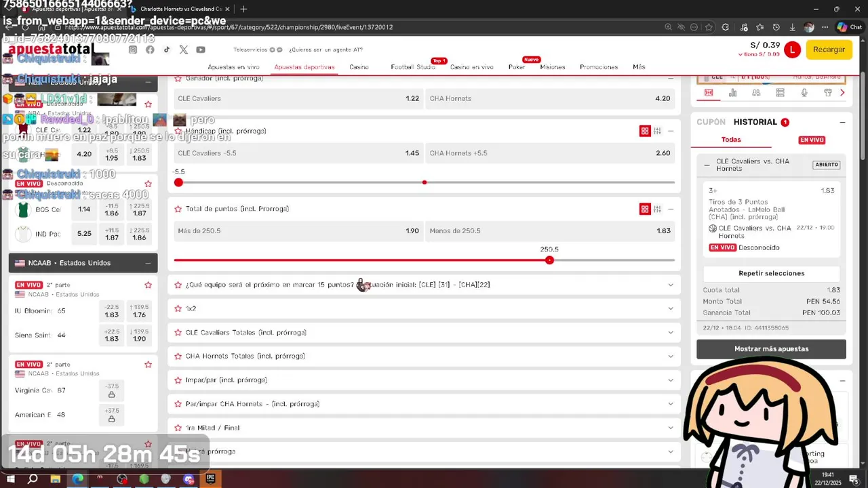Favorite the 1ra Mitad / Final market

(178, 428)
